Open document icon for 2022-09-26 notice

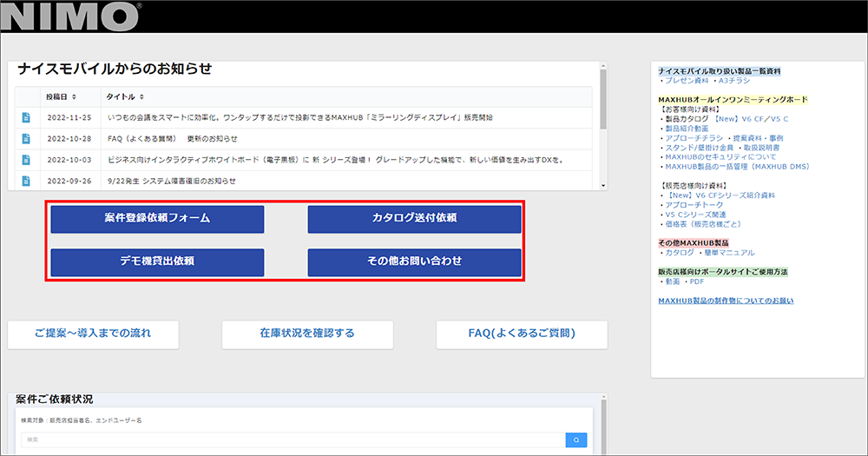point(26,181)
